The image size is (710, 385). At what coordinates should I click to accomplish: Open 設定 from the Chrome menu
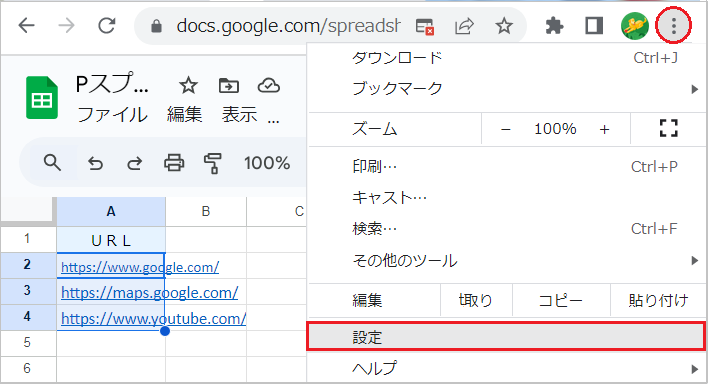coord(506,337)
